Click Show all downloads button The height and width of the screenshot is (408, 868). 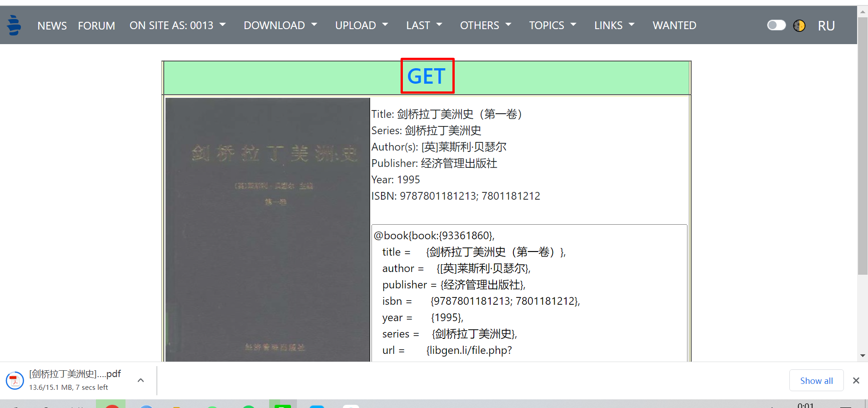coord(816,381)
